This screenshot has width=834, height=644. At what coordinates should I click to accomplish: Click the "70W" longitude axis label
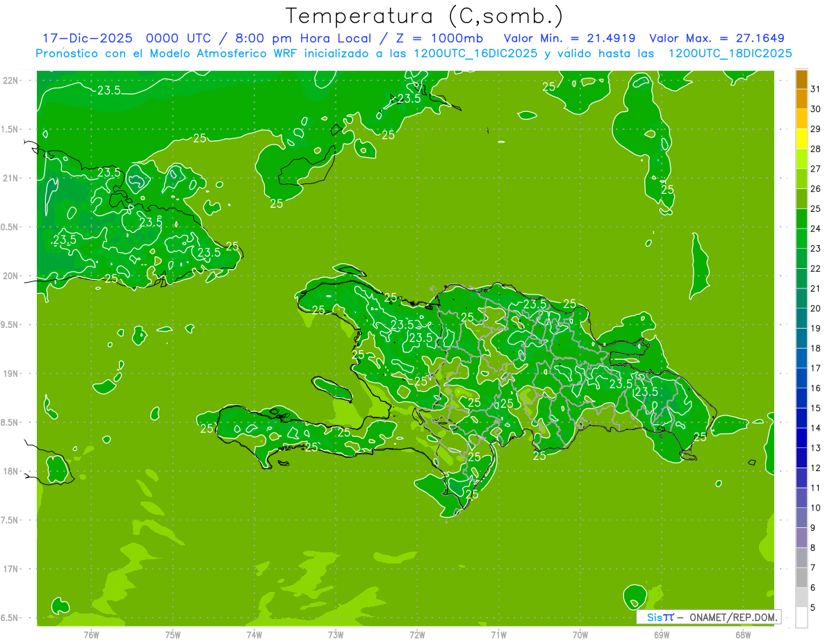coord(580,634)
